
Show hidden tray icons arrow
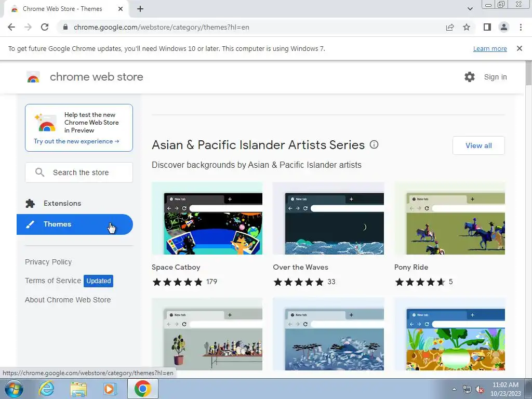[454, 389]
